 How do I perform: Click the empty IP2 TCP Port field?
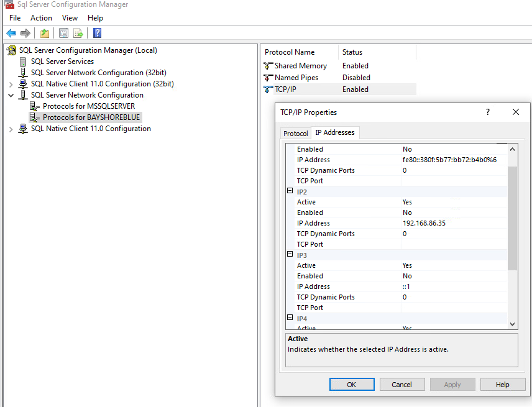coord(454,244)
